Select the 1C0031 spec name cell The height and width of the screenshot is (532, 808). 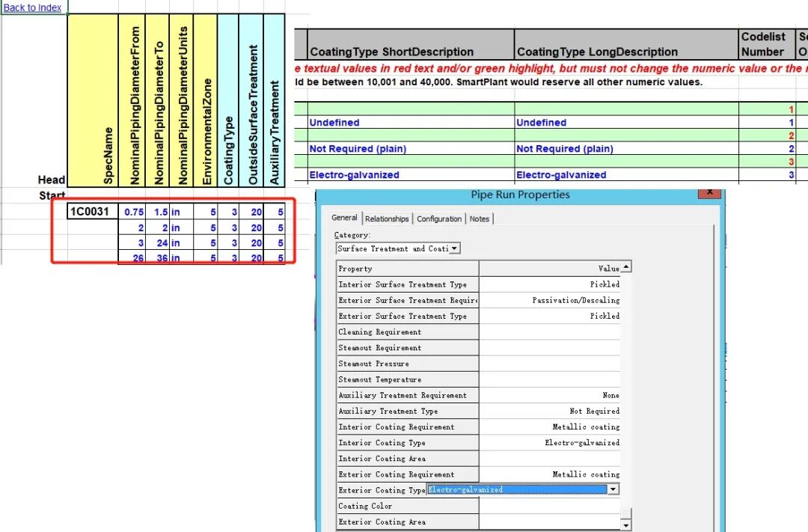pyautogui.click(x=92, y=211)
